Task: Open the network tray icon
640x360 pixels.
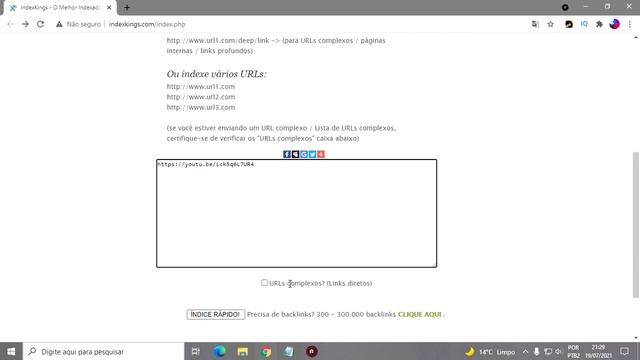Action: pos(548,351)
